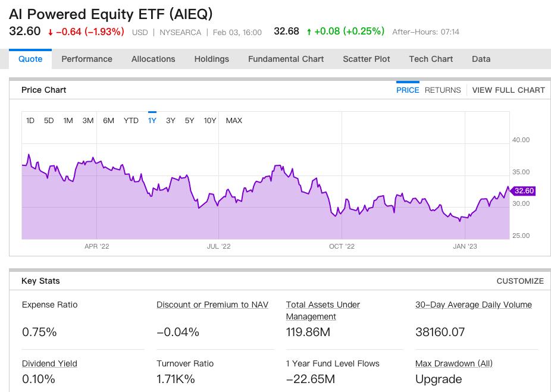
Task: Click Upgrade under Max Drawdown
Action: coord(437,379)
